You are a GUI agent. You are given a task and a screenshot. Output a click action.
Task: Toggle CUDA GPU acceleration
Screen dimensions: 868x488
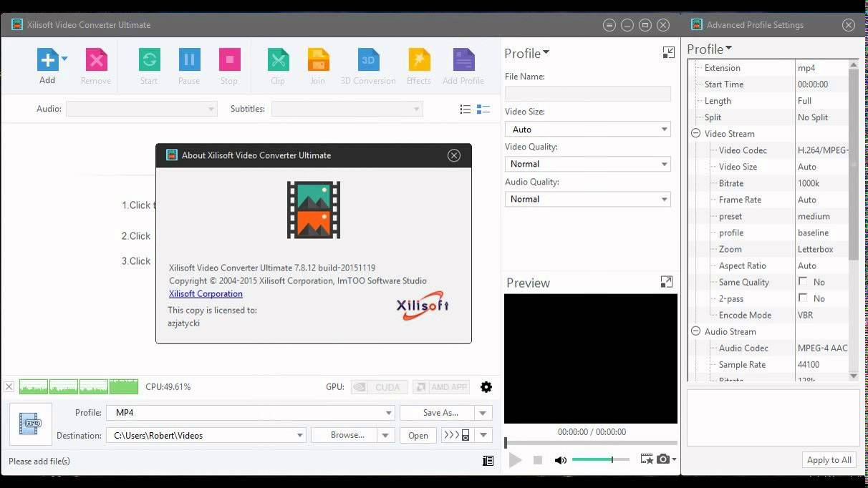(x=380, y=387)
